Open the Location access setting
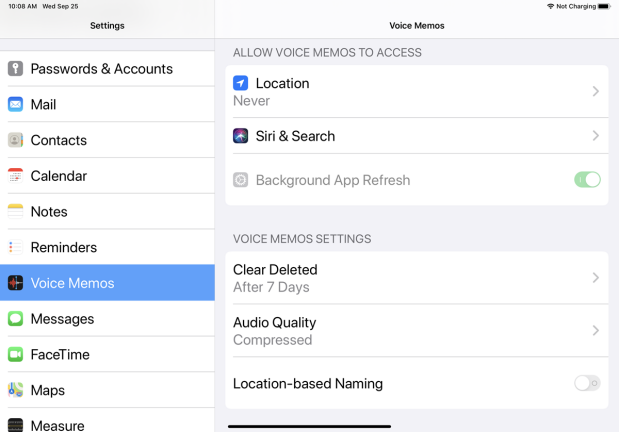The image size is (619, 432). (x=417, y=91)
